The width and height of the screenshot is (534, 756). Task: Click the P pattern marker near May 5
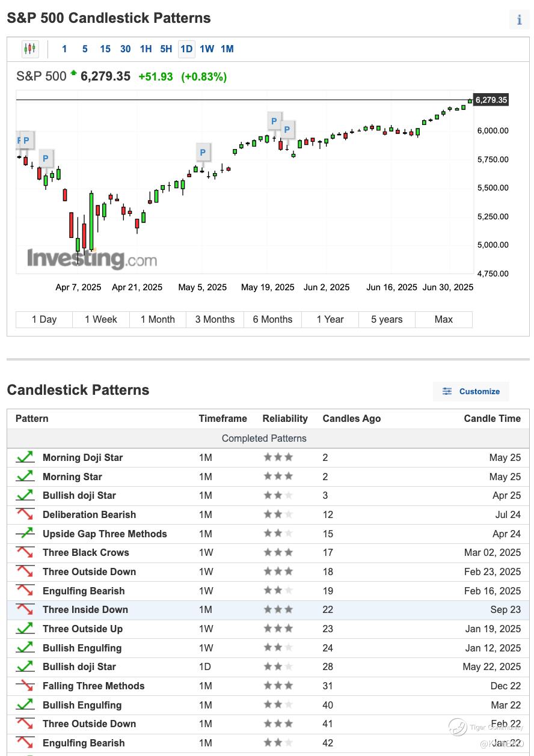point(203,153)
